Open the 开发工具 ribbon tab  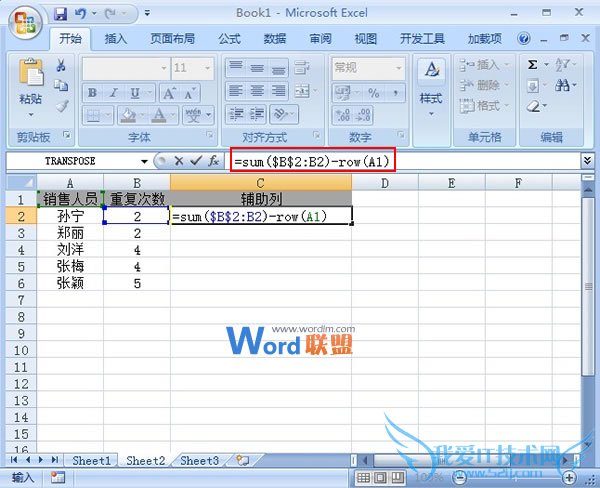coord(422,38)
